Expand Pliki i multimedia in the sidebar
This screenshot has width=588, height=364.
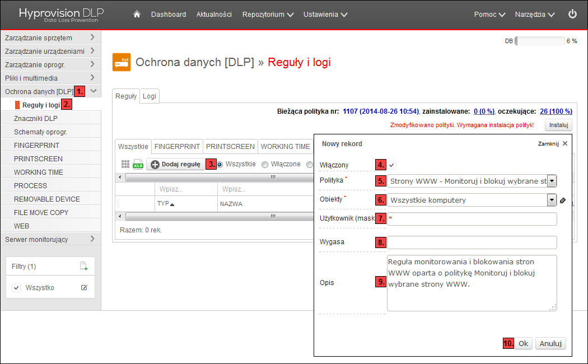[50, 78]
